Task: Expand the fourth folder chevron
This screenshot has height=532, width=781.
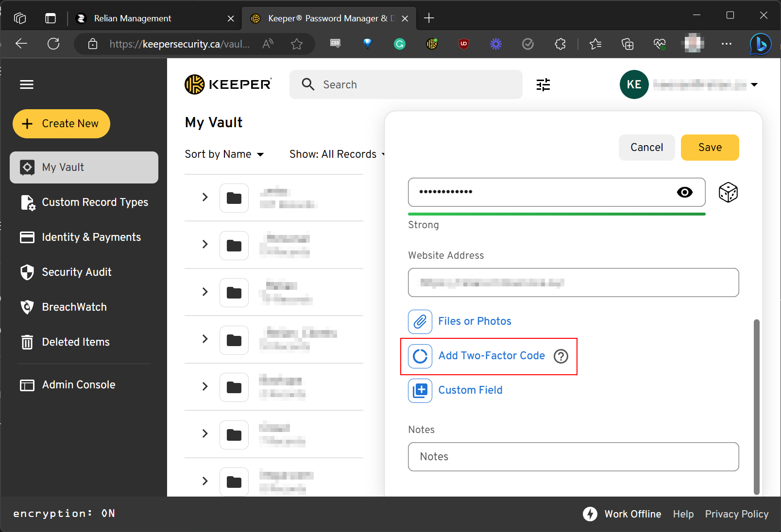Action: tap(205, 339)
